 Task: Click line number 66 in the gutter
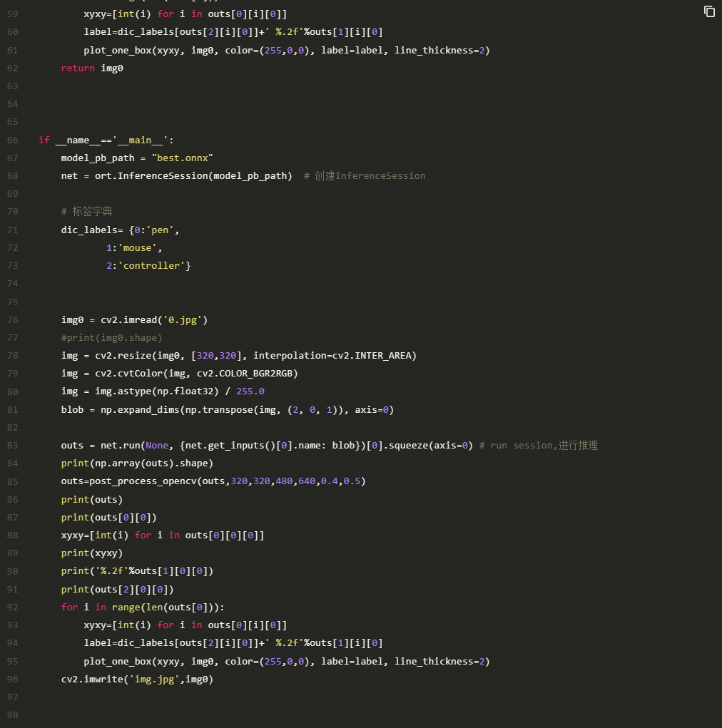(x=13, y=140)
